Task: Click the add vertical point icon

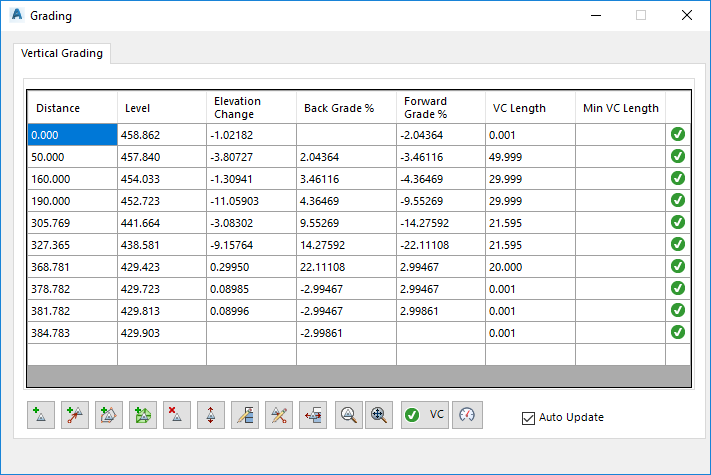Action: pyautogui.click(x=41, y=415)
